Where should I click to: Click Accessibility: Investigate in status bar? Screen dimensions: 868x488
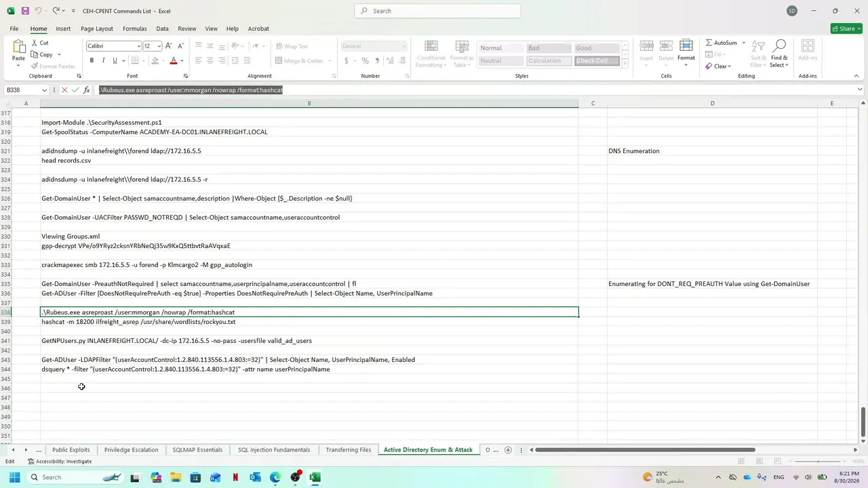click(60, 462)
